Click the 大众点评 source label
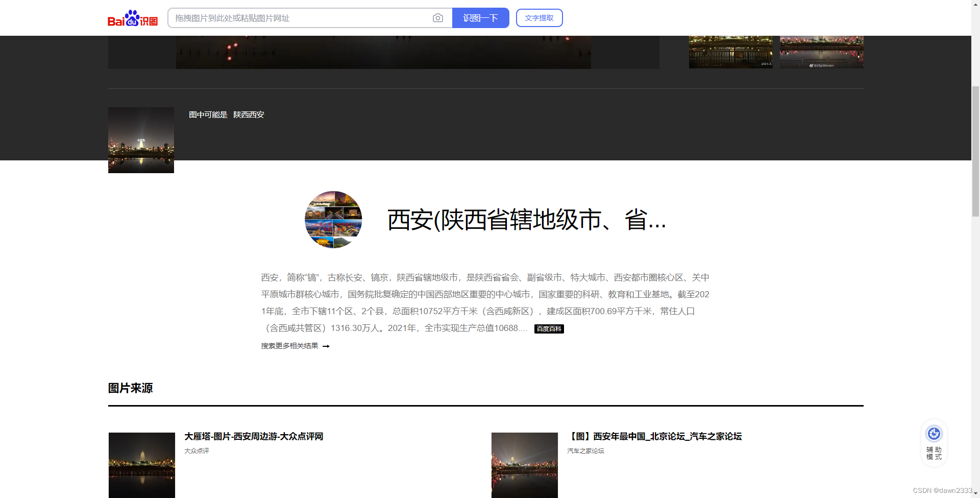The image size is (980, 498). 197,451
